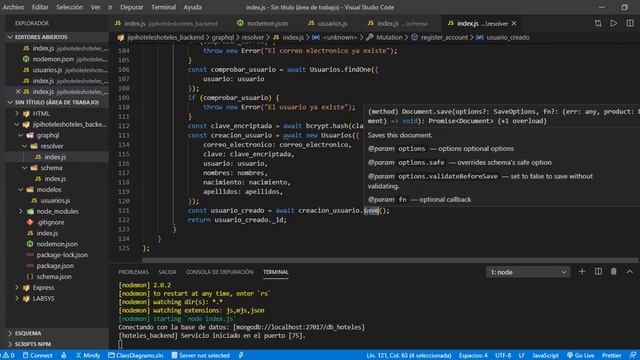640x360 pixels.
Task: Close index.js via X in open editors
Action: coord(18,91)
